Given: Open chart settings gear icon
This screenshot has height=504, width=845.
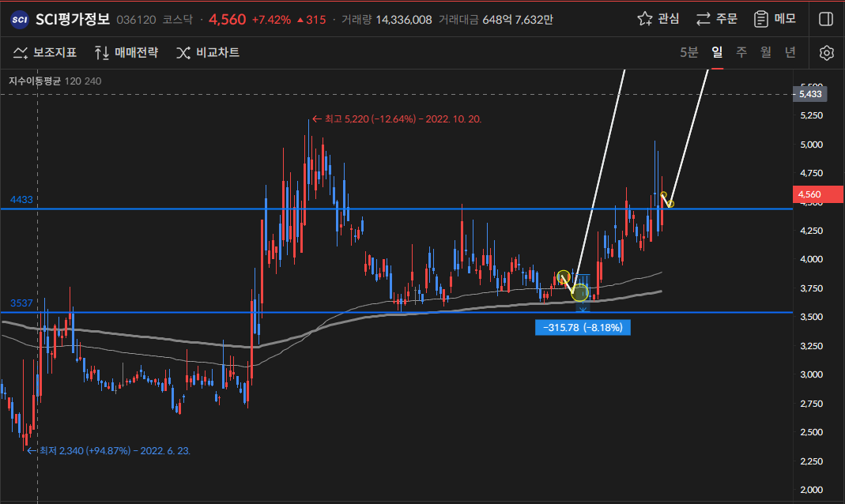Looking at the screenshot, I should coord(826,53).
